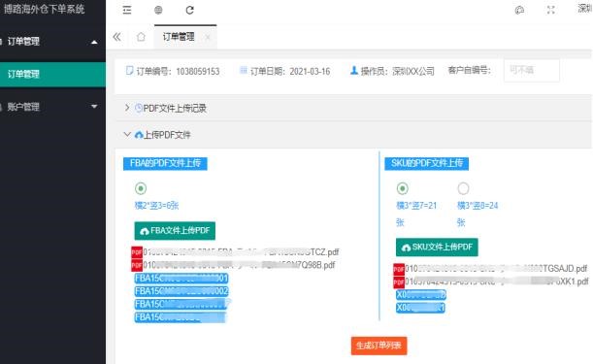This screenshot has width=593, height=364.
Task: Click PDF icon beside the 7Q98B.pdf file
Action: (137, 265)
